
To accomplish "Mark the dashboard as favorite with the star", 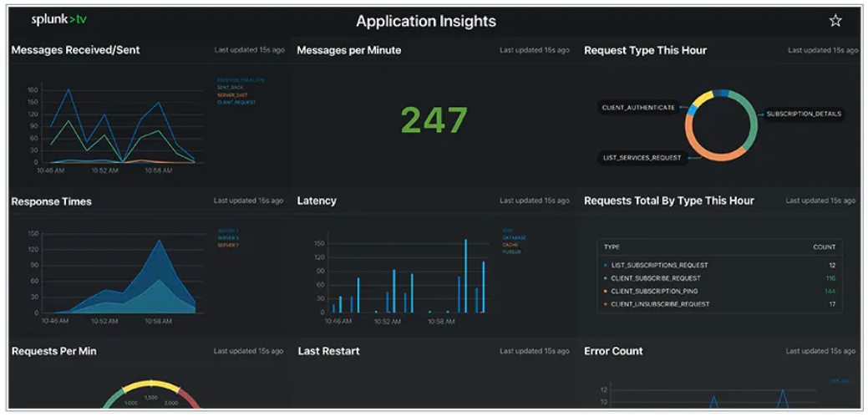I will [835, 21].
